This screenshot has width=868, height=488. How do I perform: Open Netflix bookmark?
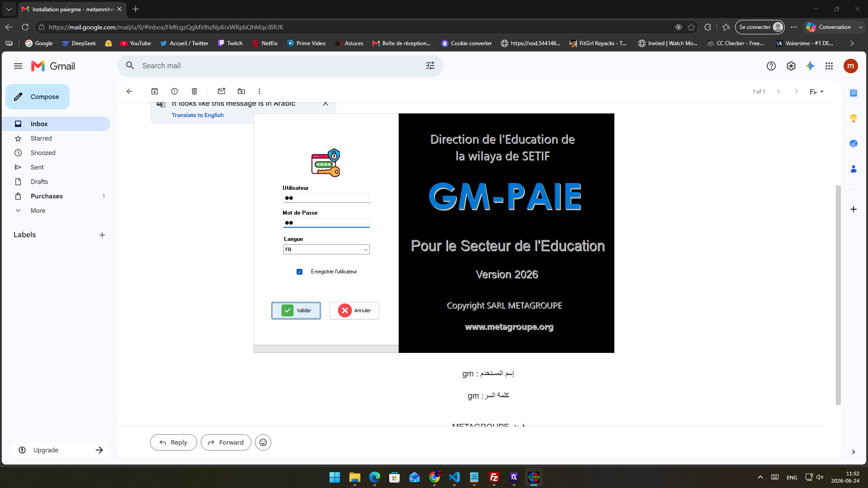[x=265, y=43]
